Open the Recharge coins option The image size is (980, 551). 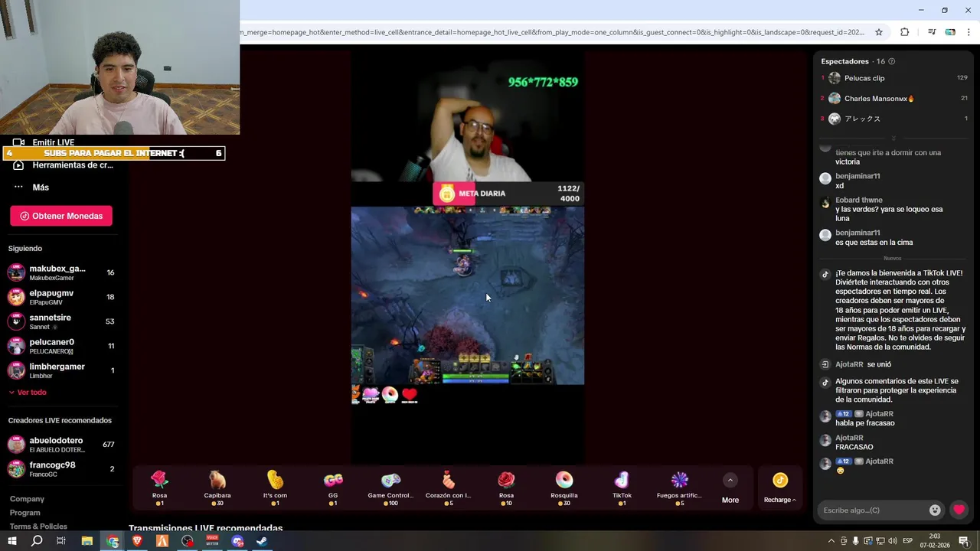pyautogui.click(x=780, y=487)
